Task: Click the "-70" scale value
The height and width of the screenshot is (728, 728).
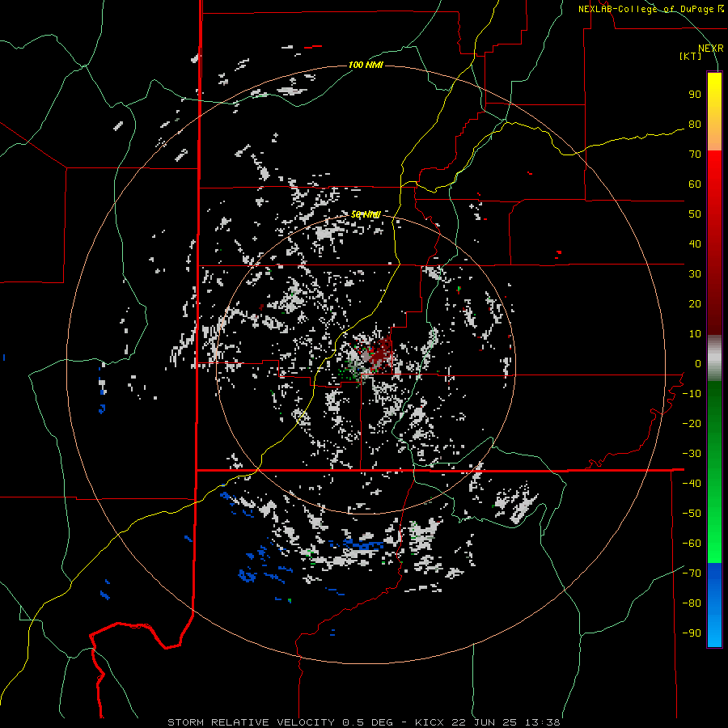Action: tap(692, 574)
